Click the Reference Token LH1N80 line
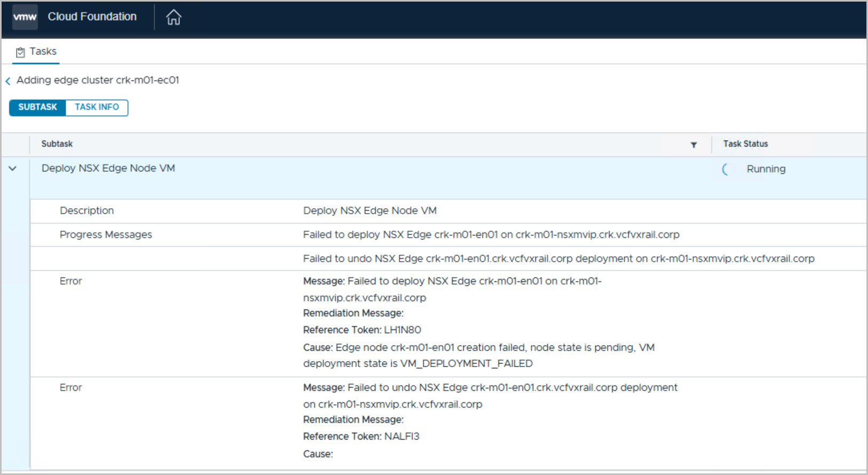This screenshot has width=868, height=475. coord(362,330)
